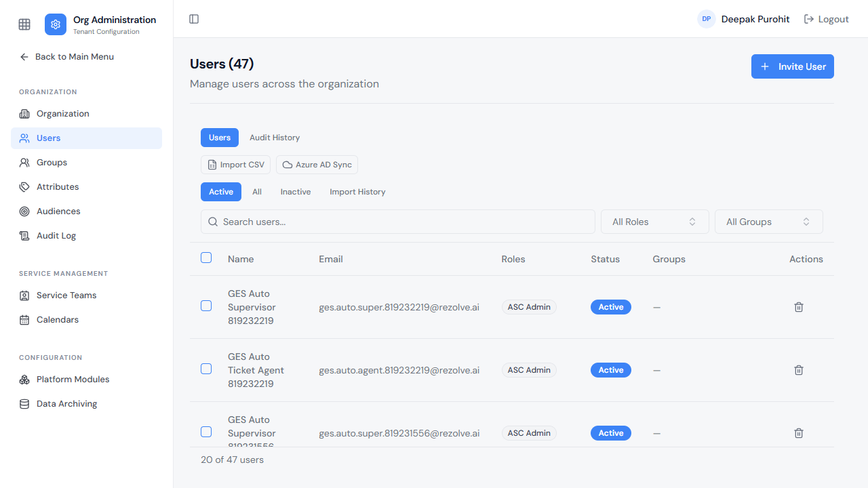Image resolution: width=868 pixels, height=488 pixels.
Task: Click the Name column header
Action: [241, 259]
